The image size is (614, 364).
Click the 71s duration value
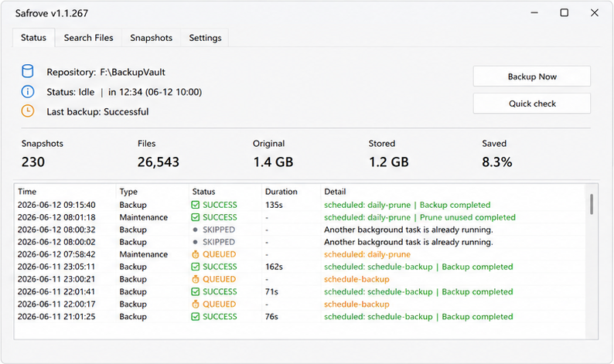click(x=271, y=291)
